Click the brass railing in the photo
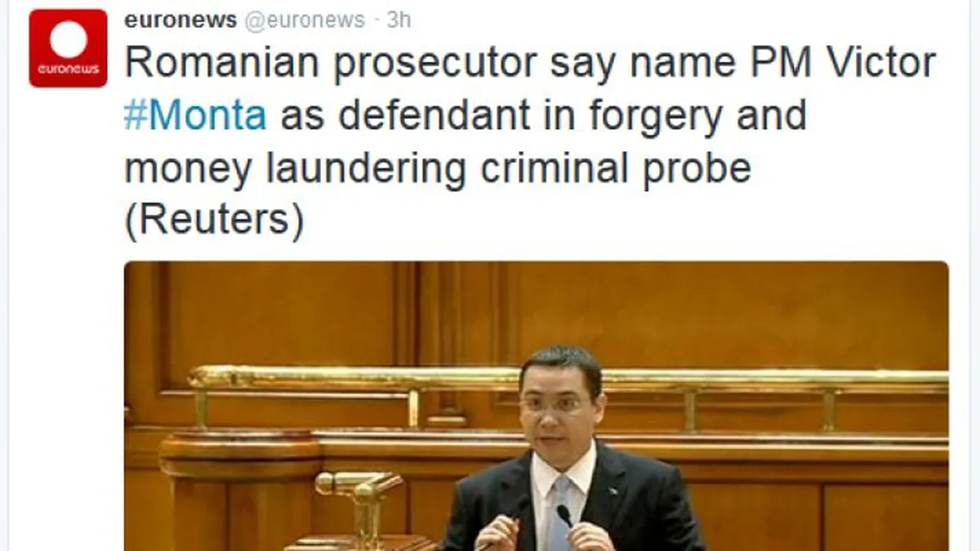The height and width of the screenshot is (551, 980). (x=568, y=379)
